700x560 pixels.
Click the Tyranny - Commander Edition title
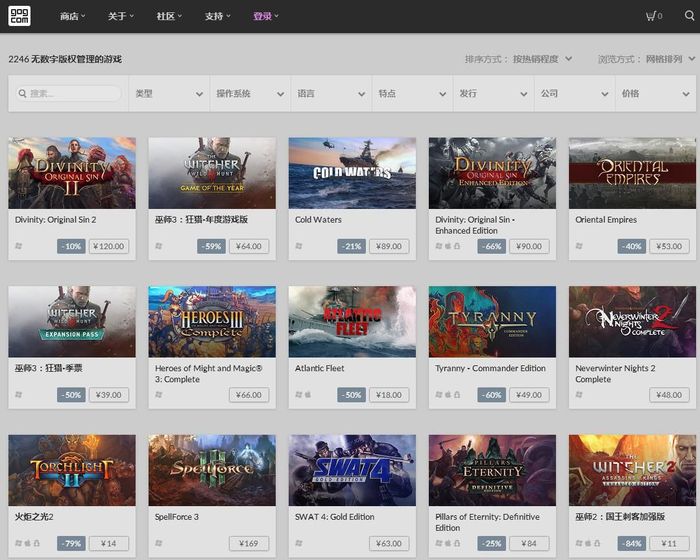point(490,368)
